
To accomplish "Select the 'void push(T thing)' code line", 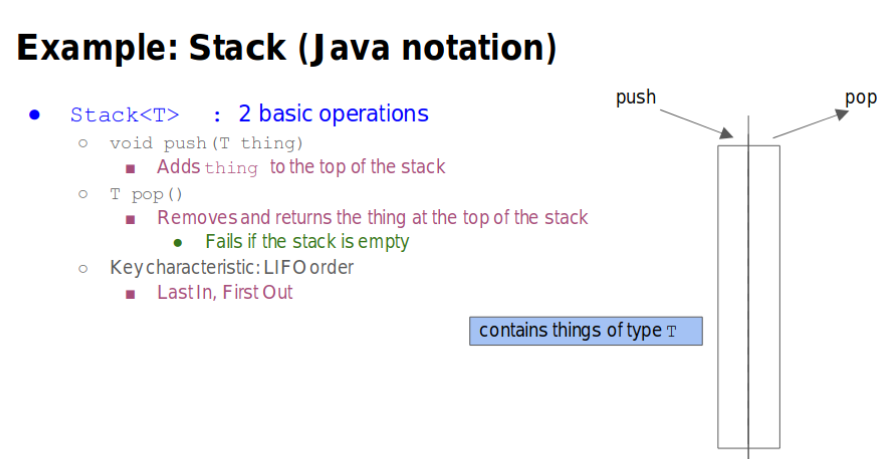I will [x=206, y=143].
